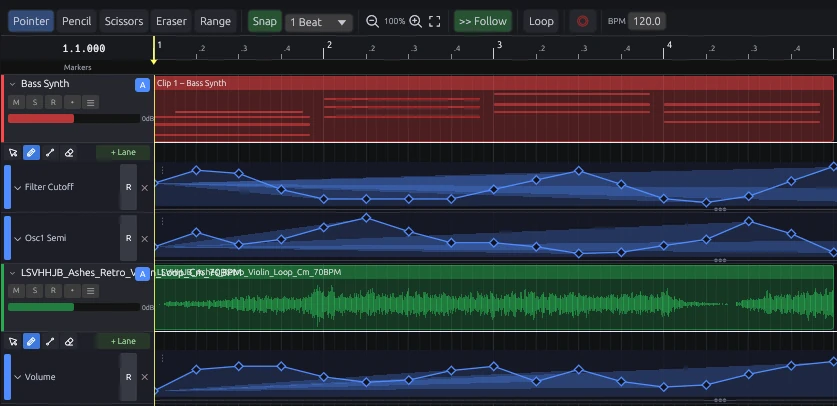Viewport: 837px width, 406px height.
Task: Select Clip 1 – Bass Synth clip
Action: [x=494, y=109]
